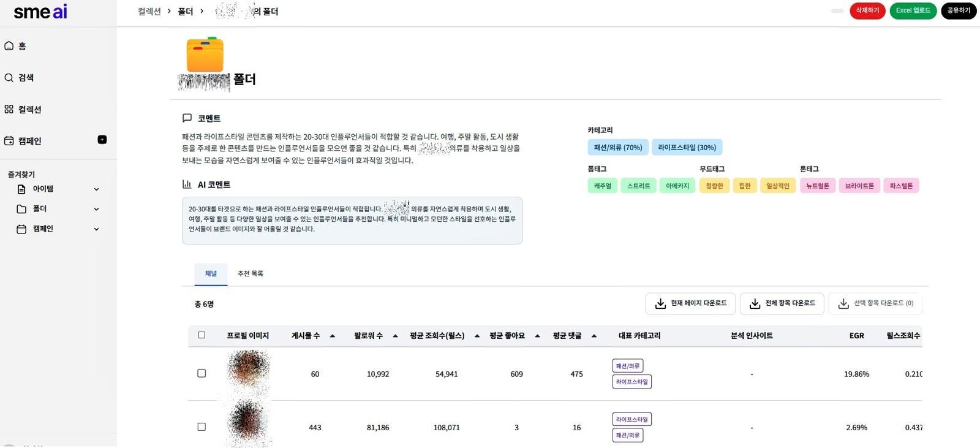Screen dimensions: 980x448
Task: Add a new campaign with plus icon
Action: point(102,140)
